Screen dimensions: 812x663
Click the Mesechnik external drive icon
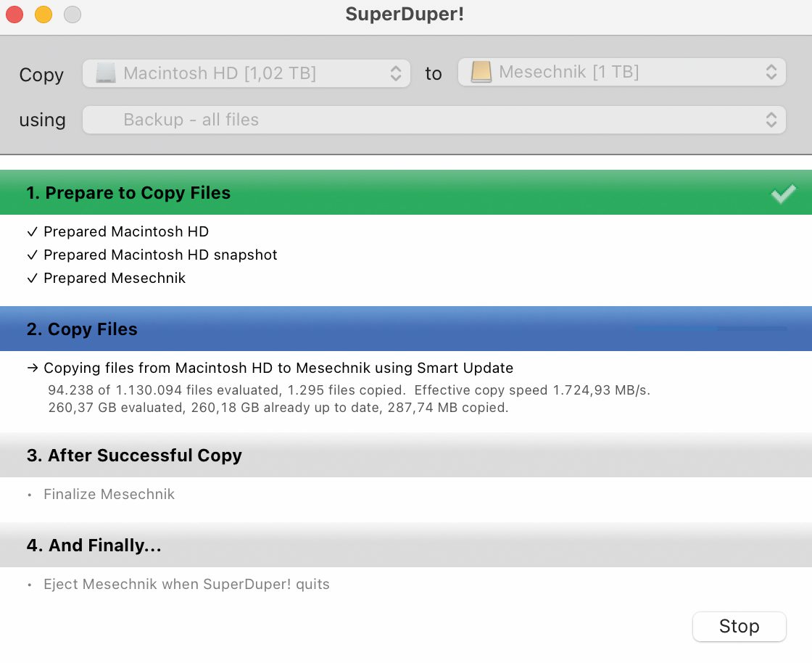481,72
